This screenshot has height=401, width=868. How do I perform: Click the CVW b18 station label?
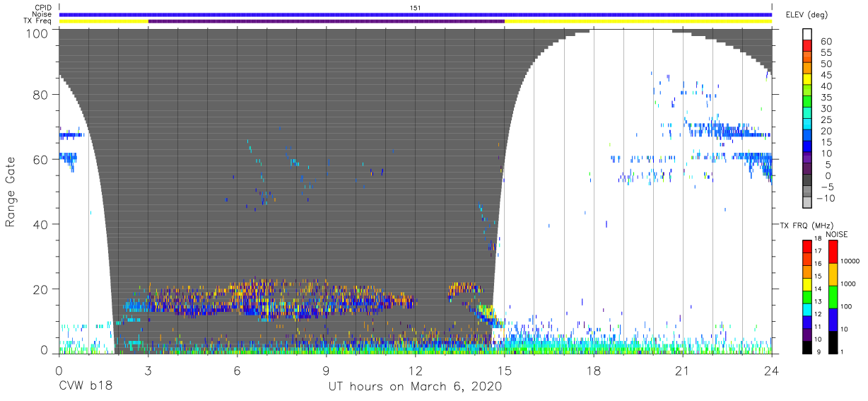pos(85,387)
